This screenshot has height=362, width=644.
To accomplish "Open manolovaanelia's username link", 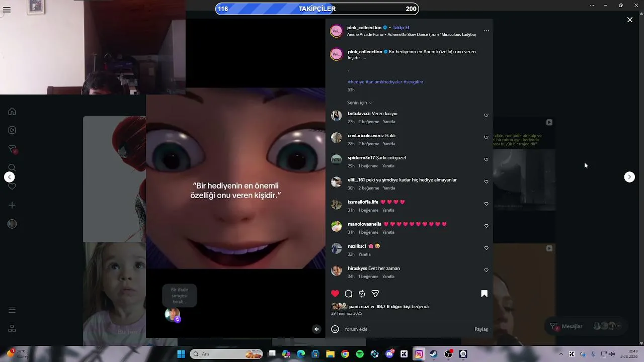I will 365,224.
